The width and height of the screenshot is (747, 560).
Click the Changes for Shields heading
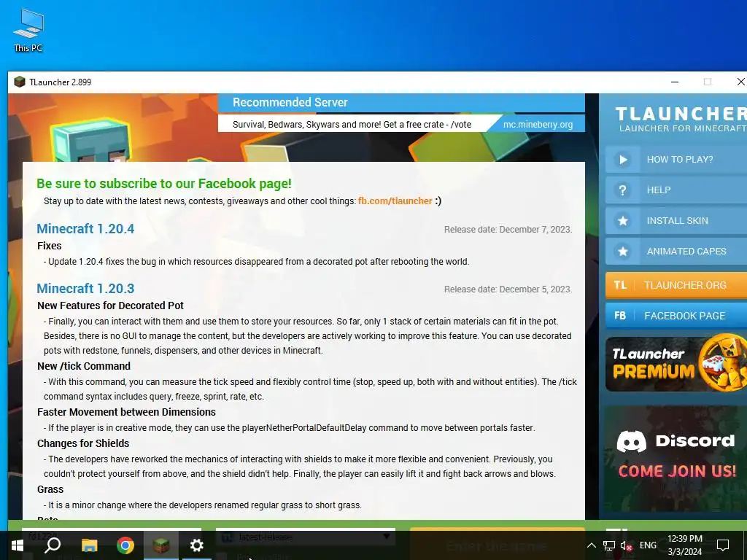pyautogui.click(x=83, y=443)
